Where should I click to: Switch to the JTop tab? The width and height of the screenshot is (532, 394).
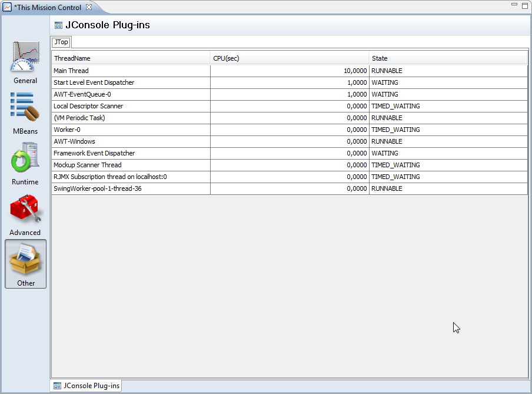61,42
